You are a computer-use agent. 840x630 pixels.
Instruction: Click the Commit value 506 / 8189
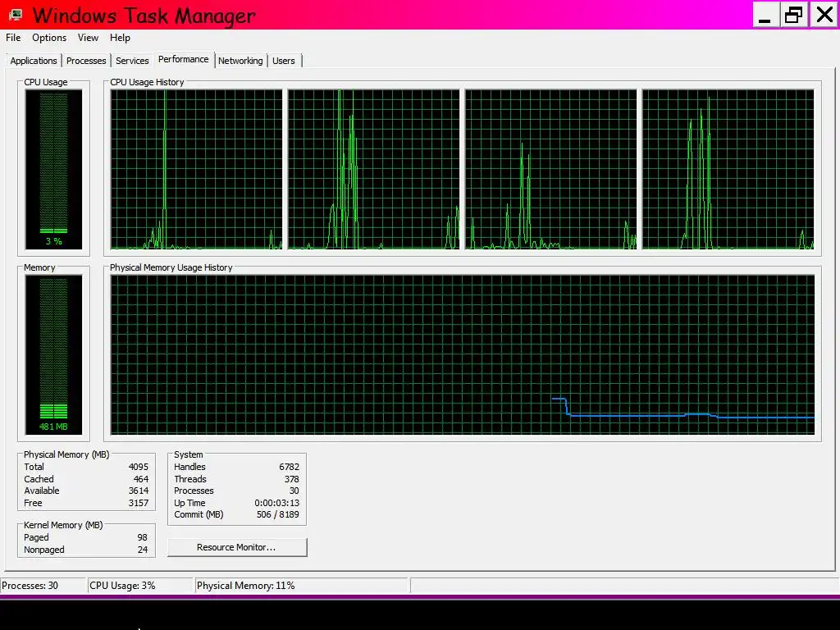(278, 515)
